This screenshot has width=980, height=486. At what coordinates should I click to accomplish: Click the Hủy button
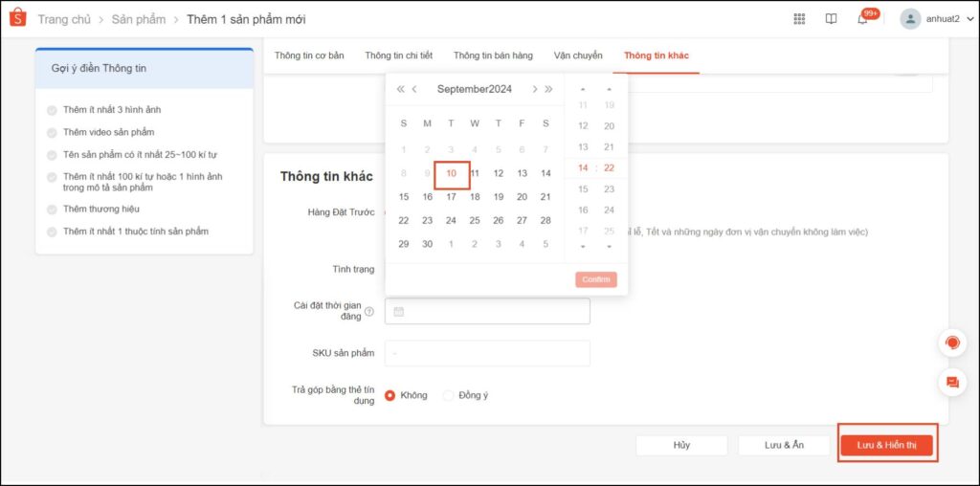coord(681,445)
